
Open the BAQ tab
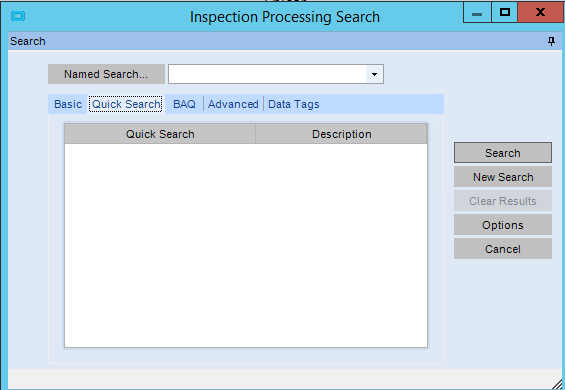pos(184,104)
